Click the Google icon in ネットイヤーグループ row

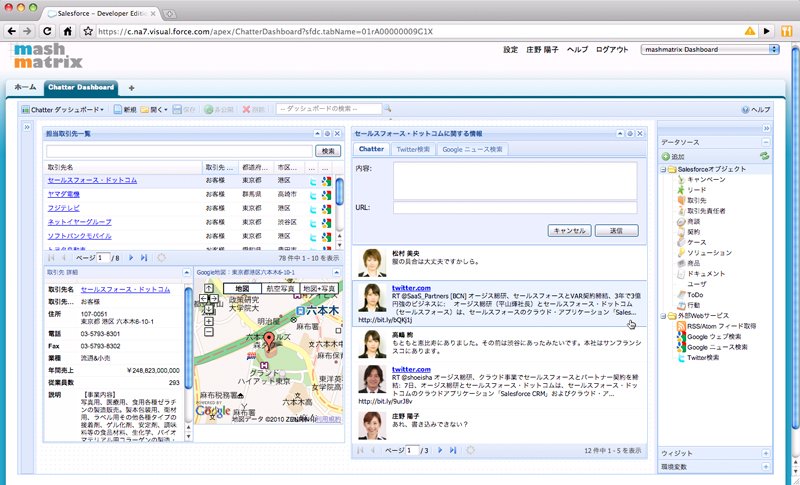click(326, 223)
